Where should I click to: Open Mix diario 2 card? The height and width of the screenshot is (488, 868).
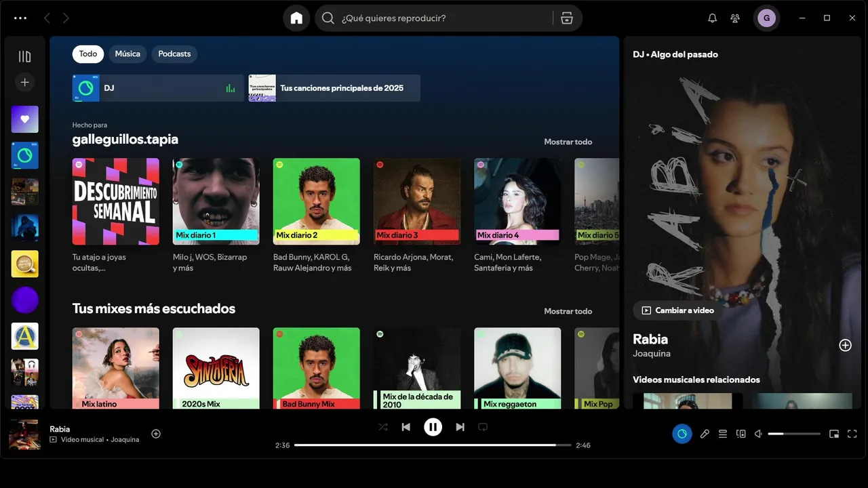point(317,201)
